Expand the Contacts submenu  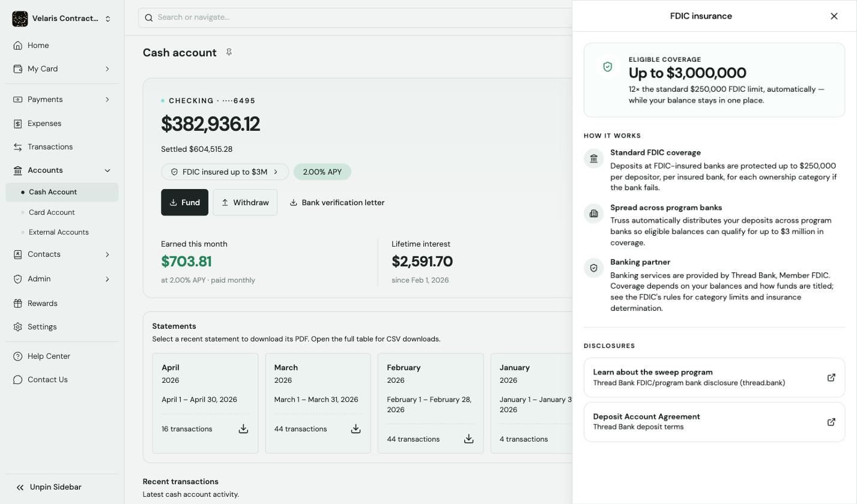[108, 254]
